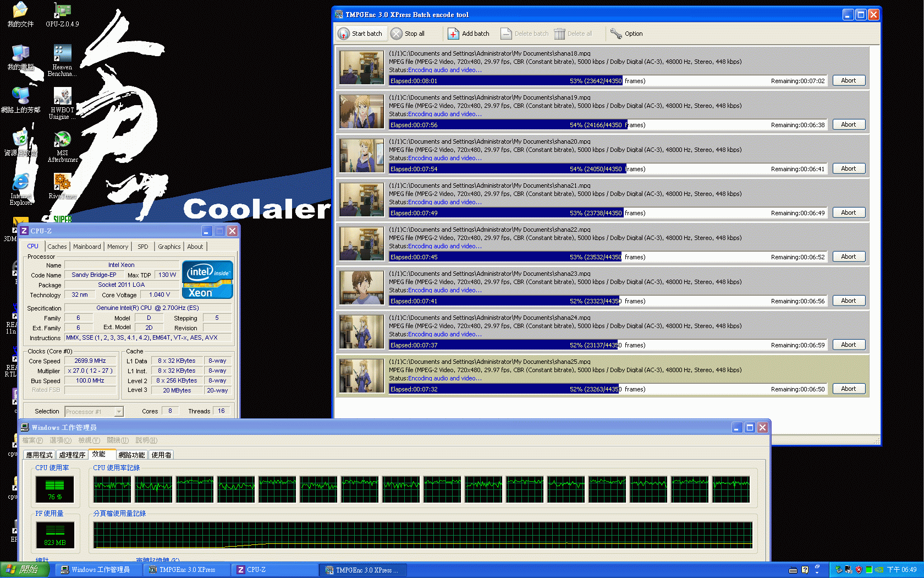Switch to Windows Task Manager taskbar button
The width and height of the screenshot is (924, 578).
tap(100, 570)
